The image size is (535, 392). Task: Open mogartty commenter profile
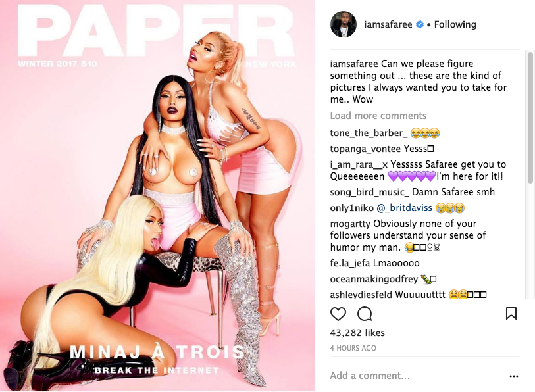pos(350,224)
